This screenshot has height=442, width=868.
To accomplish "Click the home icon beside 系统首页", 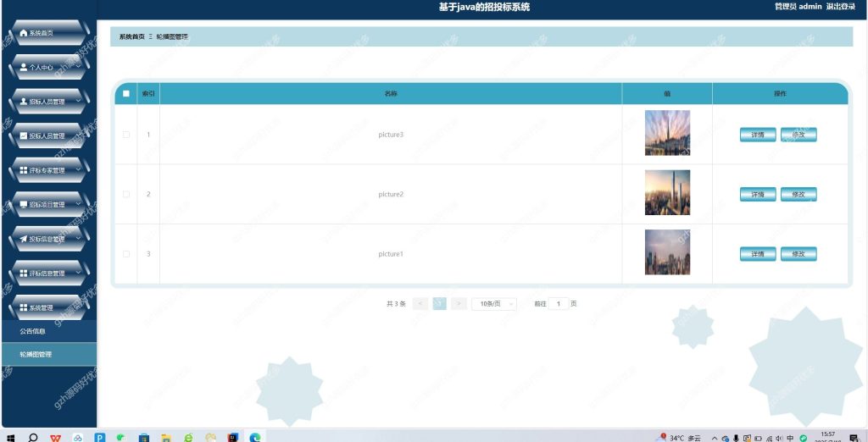I will coord(23,33).
